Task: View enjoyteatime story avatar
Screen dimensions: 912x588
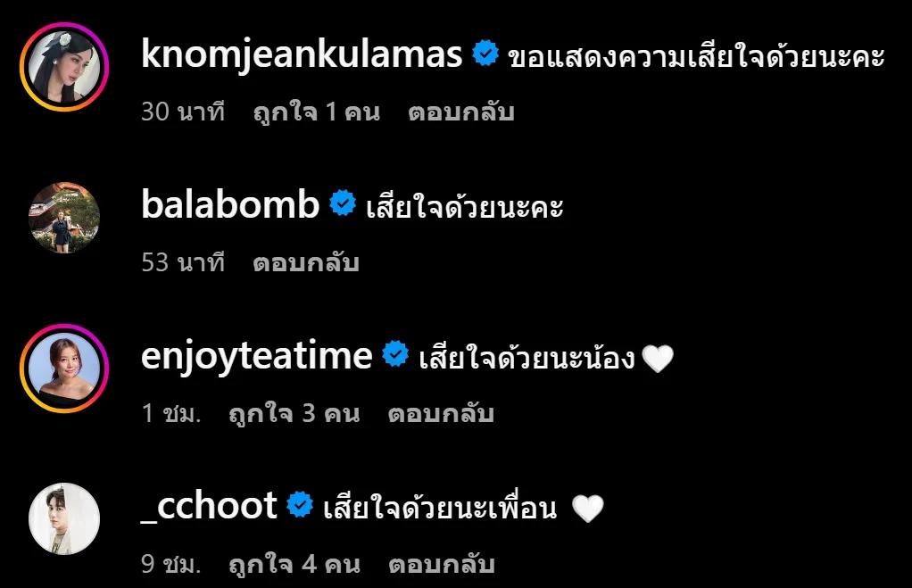Action: (x=64, y=369)
